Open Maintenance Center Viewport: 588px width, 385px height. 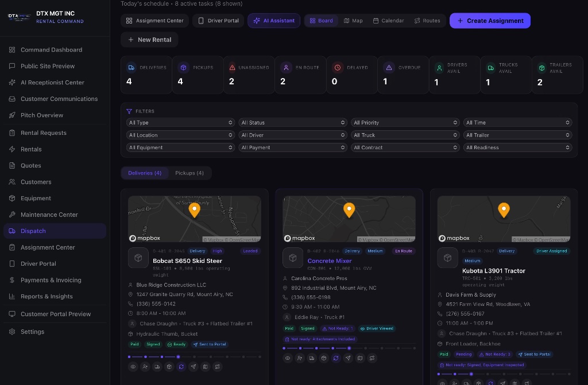[x=55, y=215]
